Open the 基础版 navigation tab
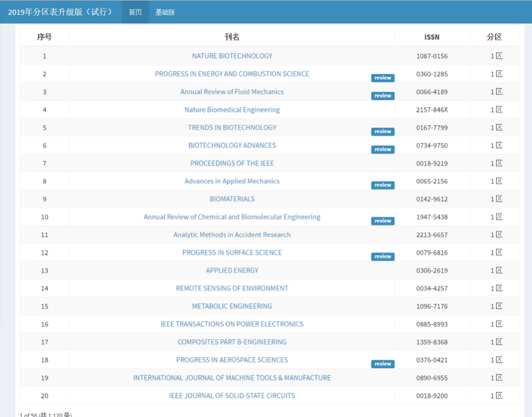Image resolution: width=532 pixels, height=417 pixels. [x=165, y=12]
